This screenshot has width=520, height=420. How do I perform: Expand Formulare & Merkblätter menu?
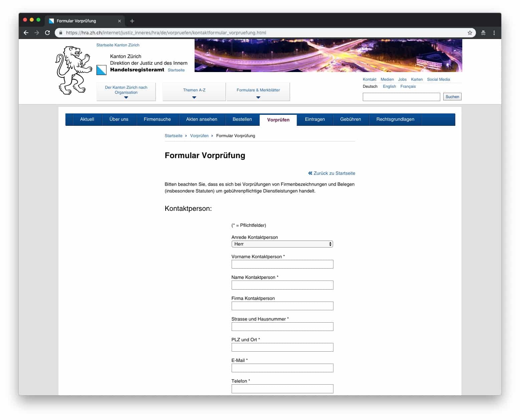258,92
